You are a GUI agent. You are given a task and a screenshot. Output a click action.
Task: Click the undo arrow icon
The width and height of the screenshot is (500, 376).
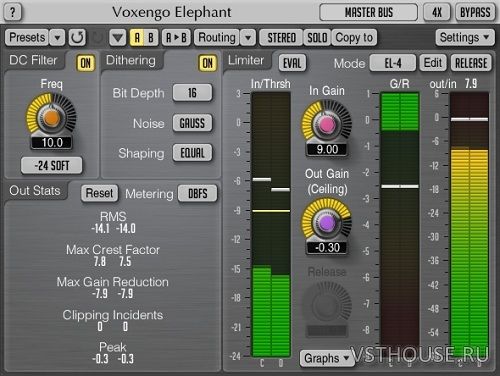(77, 37)
